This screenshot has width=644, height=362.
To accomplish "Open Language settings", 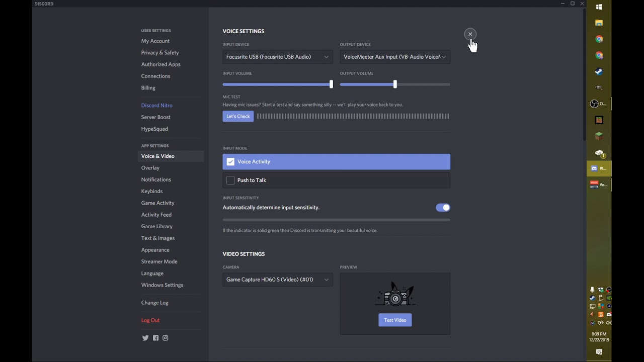I will [152, 274].
